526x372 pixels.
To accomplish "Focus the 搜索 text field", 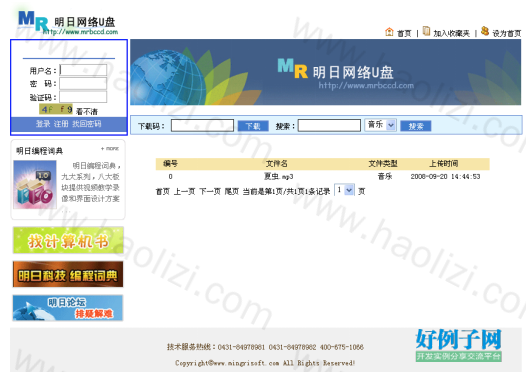I will point(329,126).
